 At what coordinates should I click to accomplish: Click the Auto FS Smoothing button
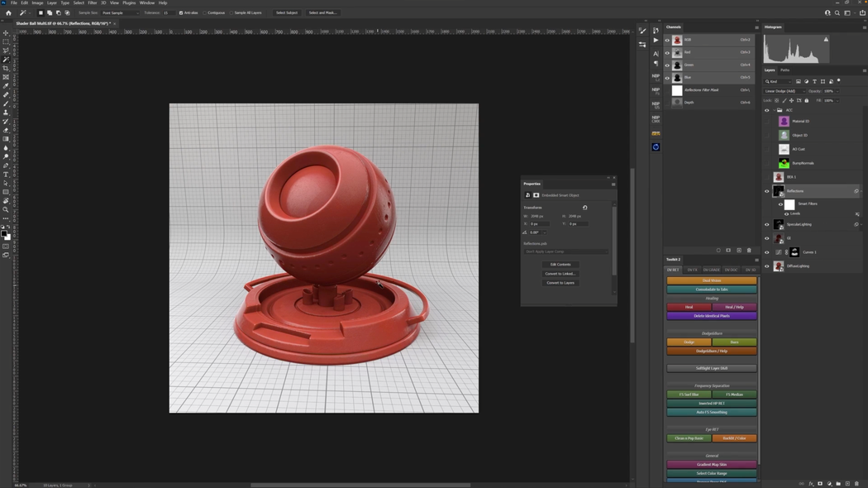pyautogui.click(x=711, y=412)
